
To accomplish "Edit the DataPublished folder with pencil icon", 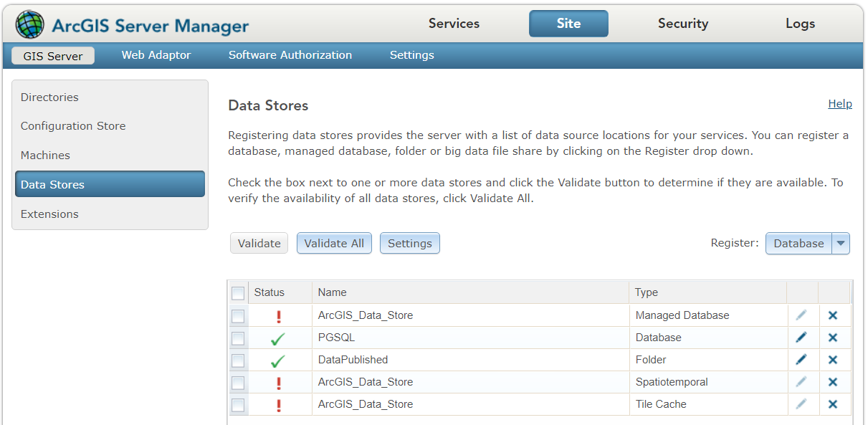I will pyautogui.click(x=801, y=360).
